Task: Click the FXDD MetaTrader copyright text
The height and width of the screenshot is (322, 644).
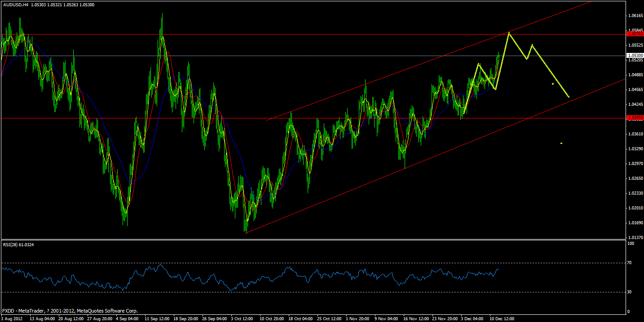Action: point(70,310)
